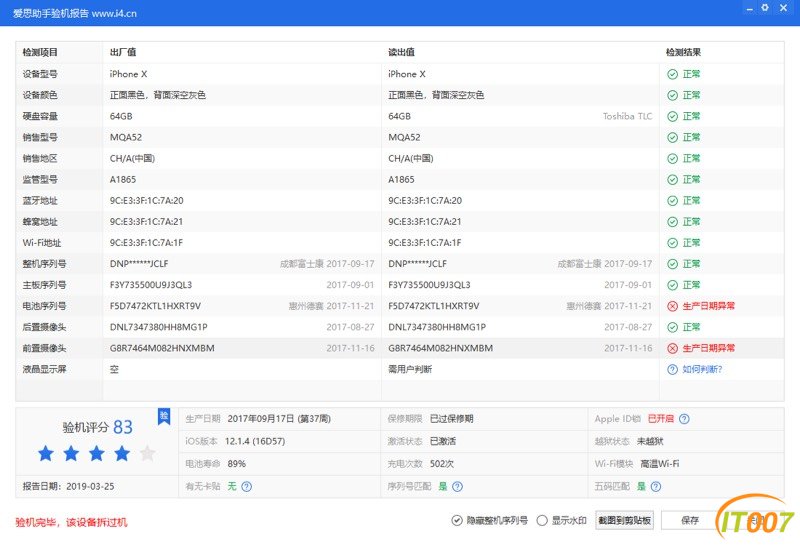Click the 读出值 column header
800x545 pixels.
pos(401,53)
